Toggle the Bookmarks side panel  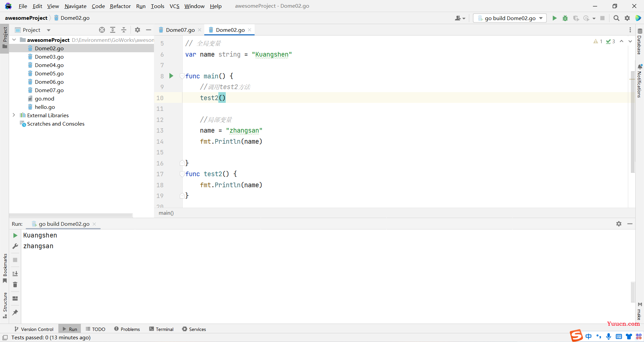(5, 268)
